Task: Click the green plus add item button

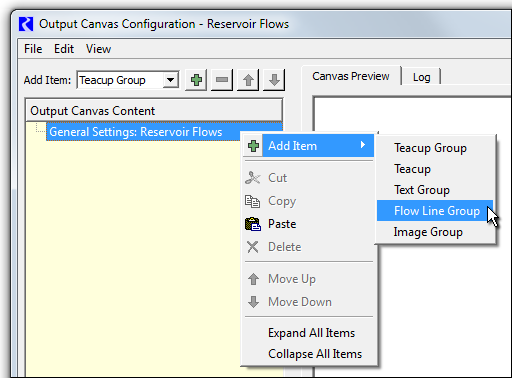Action: coord(196,80)
